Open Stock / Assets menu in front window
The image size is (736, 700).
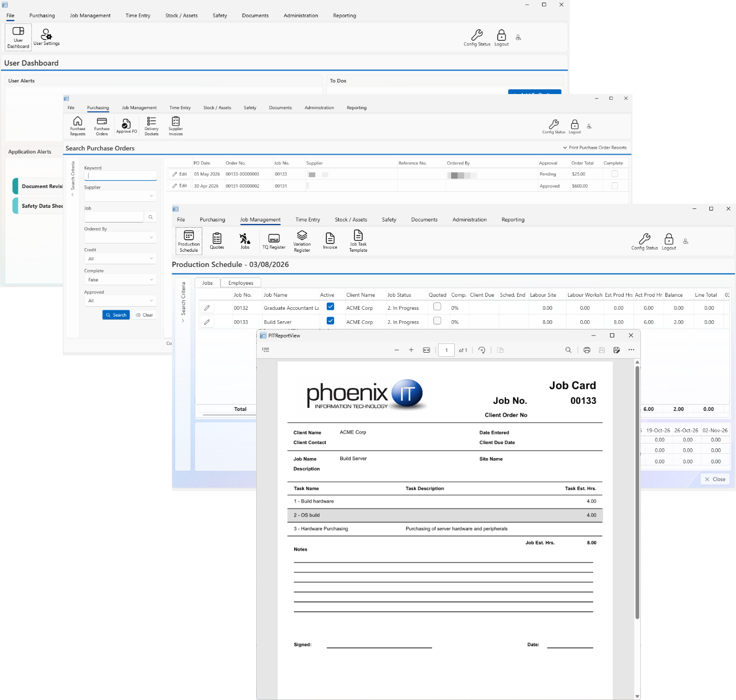pyautogui.click(x=351, y=219)
